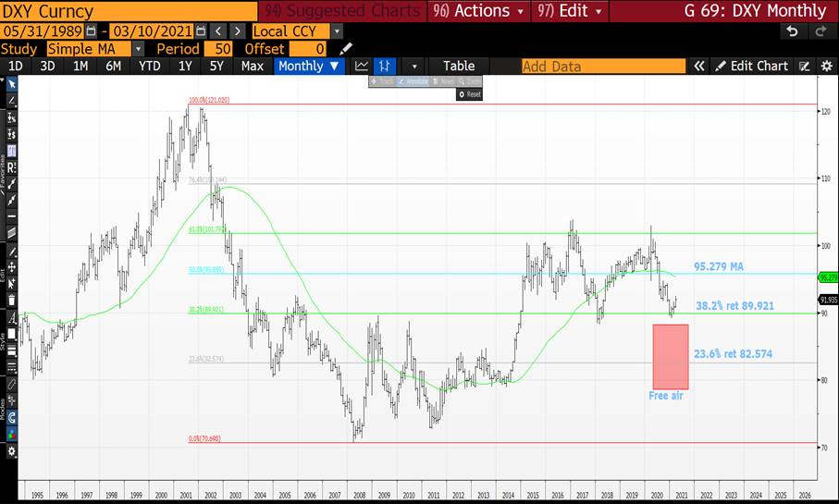Click the Add Data input field

coord(603,67)
